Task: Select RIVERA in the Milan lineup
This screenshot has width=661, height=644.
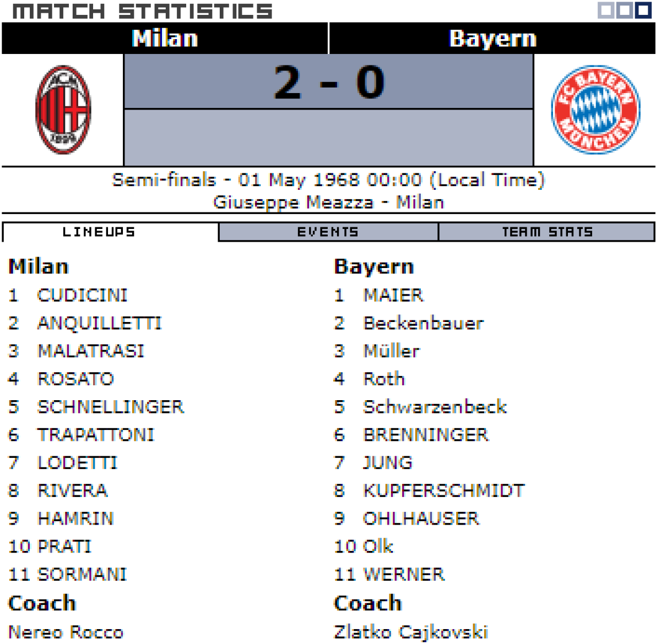Action: [72, 490]
